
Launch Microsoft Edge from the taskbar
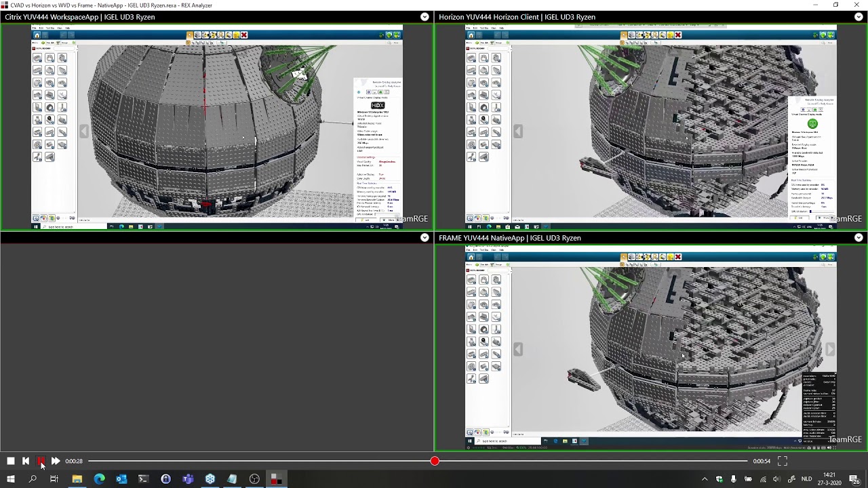click(x=100, y=479)
